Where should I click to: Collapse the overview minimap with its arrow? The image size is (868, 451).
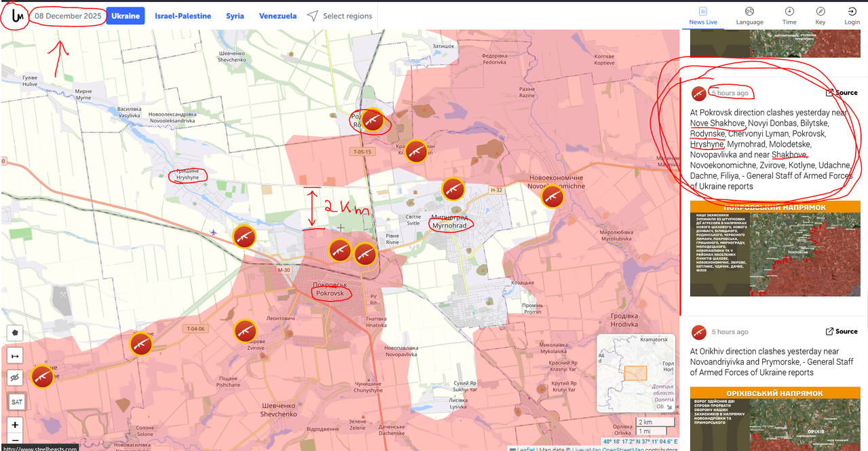[668, 407]
